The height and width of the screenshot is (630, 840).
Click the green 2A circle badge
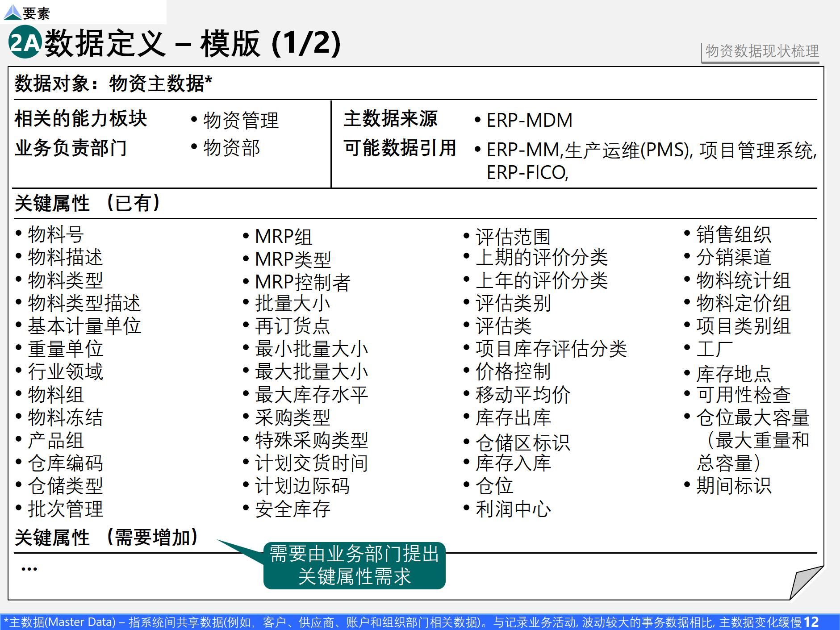coord(25,42)
